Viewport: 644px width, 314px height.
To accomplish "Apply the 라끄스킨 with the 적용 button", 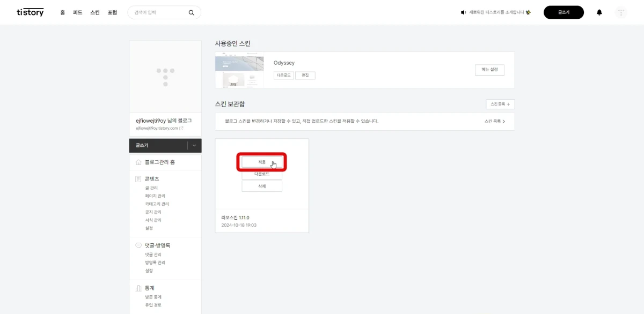I will (261, 161).
